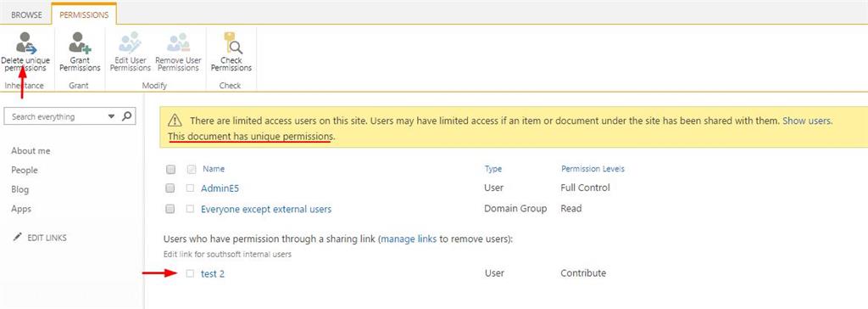
Task: Open Check Permissions tool
Action: point(231,52)
